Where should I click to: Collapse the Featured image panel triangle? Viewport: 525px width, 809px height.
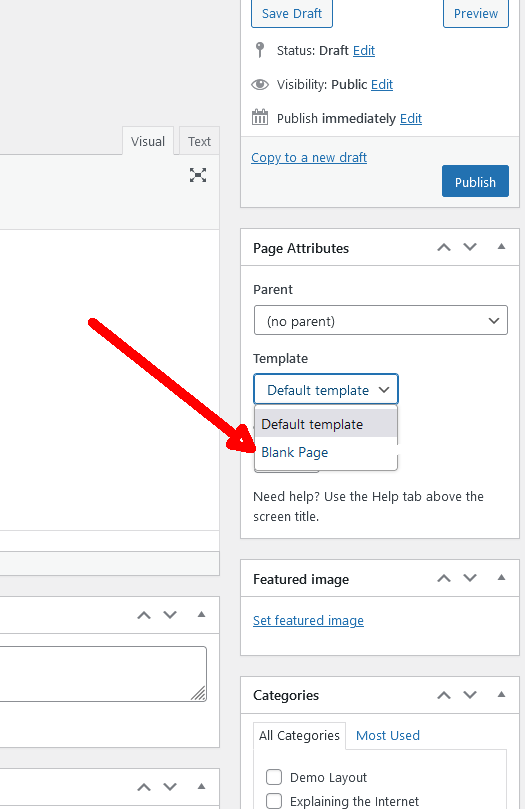(501, 577)
